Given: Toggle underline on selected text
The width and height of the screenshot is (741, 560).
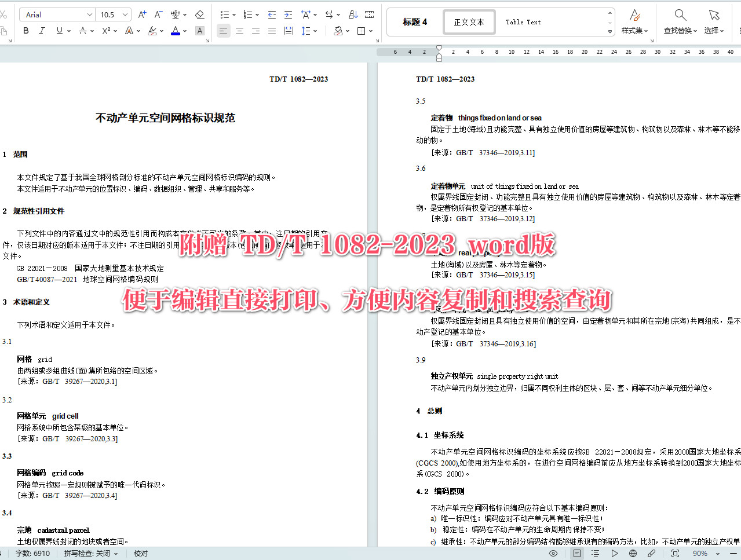Looking at the screenshot, I should 58,31.
